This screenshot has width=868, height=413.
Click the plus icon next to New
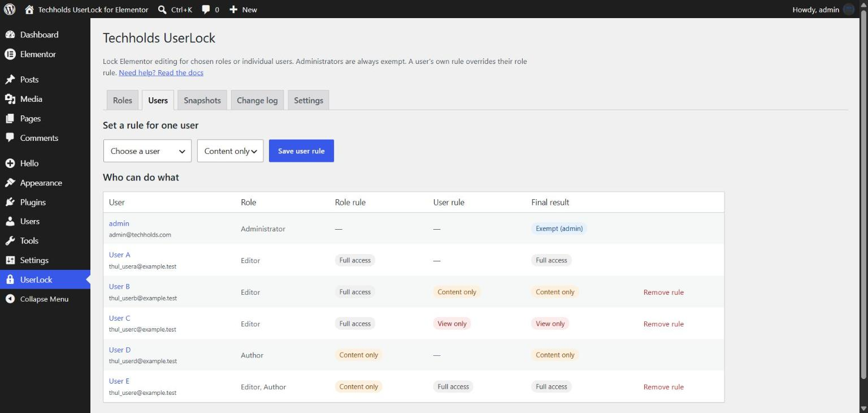coord(233,9)
